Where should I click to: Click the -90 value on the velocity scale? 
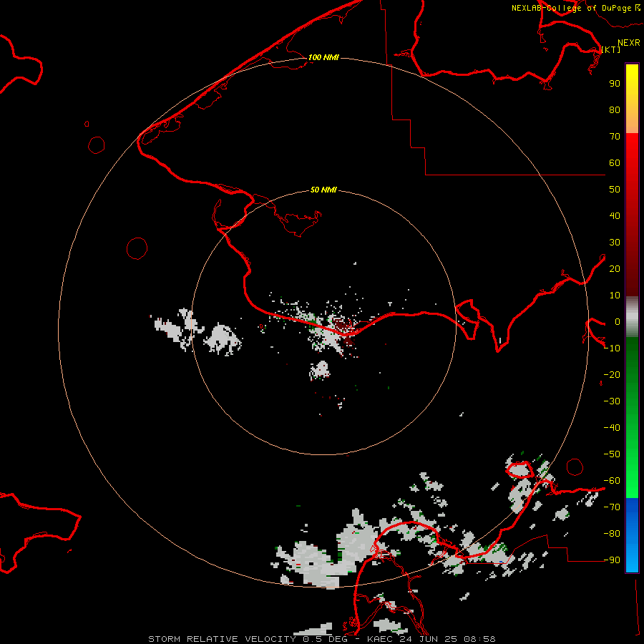click(612, 560)
